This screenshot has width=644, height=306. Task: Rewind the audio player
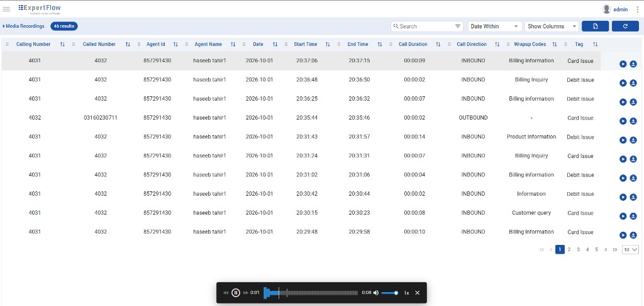[226, 293]
